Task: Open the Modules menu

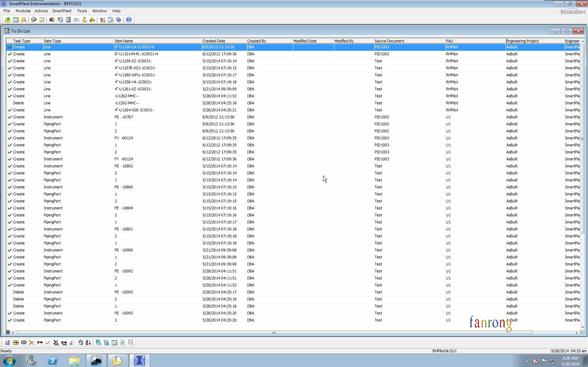Action: click(x=23, y=11)
